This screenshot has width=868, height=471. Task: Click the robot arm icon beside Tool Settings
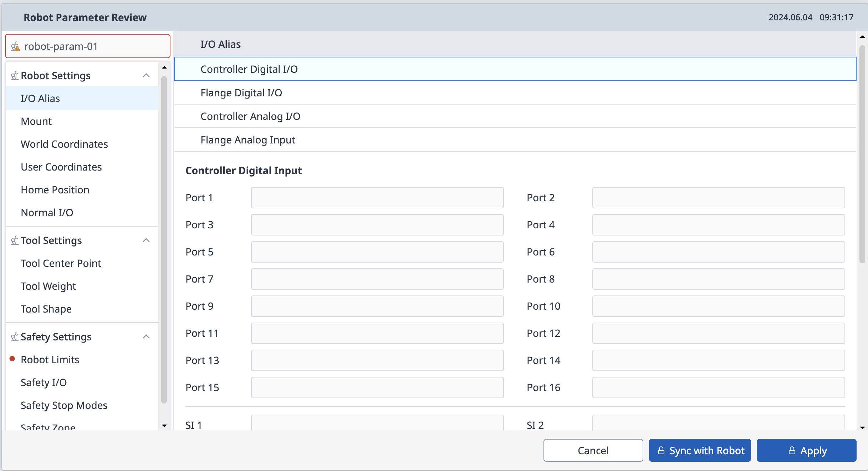[x=15, y=240]
